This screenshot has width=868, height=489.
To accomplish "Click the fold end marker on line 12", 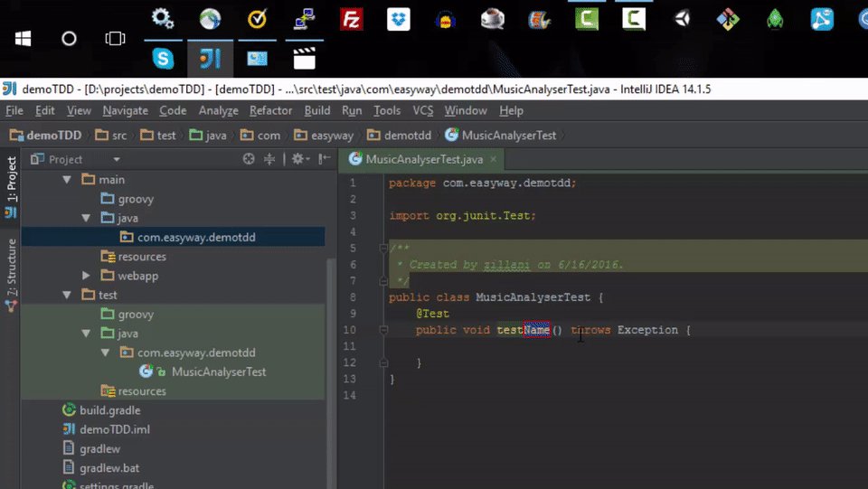I will [x=383, y=362].
